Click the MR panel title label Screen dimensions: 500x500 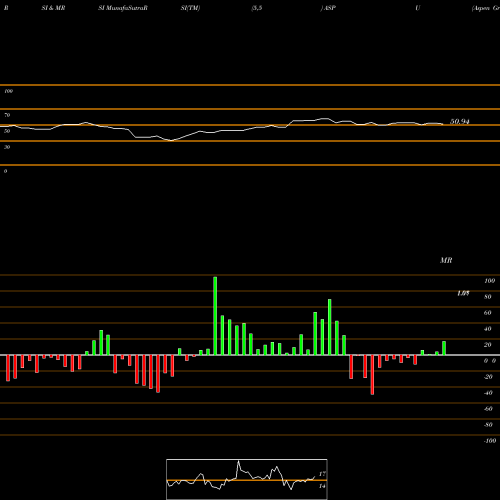tap(446, 260)
